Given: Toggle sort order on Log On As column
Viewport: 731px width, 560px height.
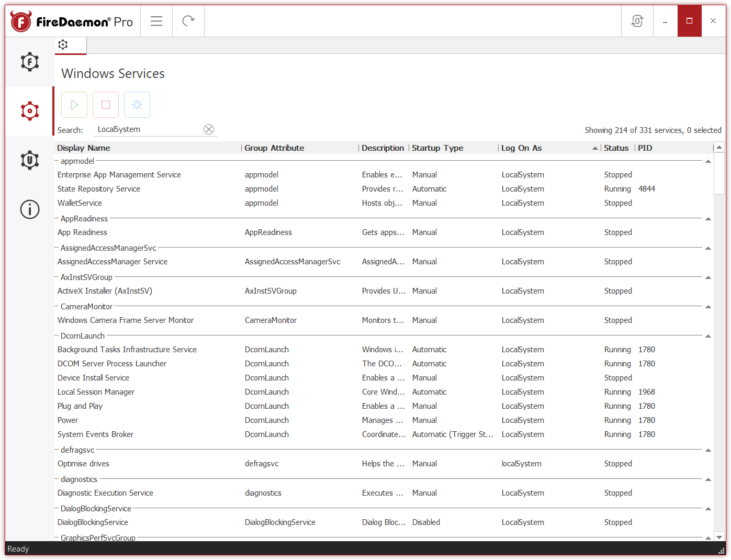Looking at the screenshot, I should 521,148.
